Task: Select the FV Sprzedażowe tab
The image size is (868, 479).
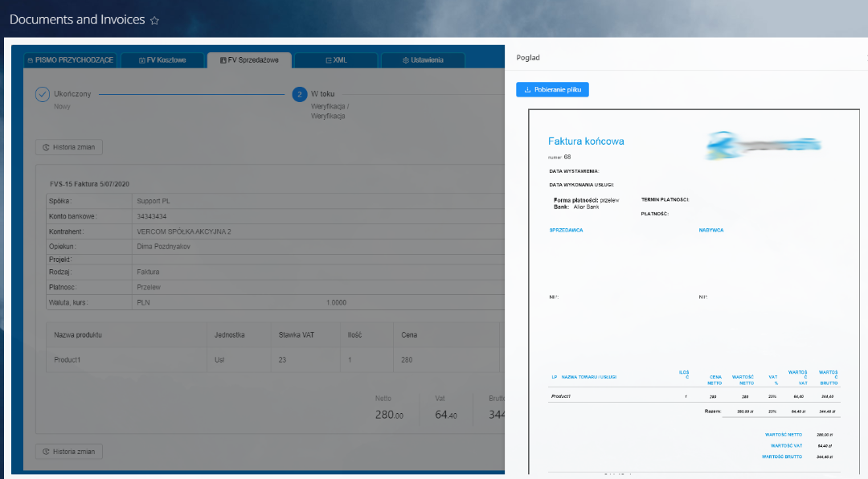Action: (249, 59)
